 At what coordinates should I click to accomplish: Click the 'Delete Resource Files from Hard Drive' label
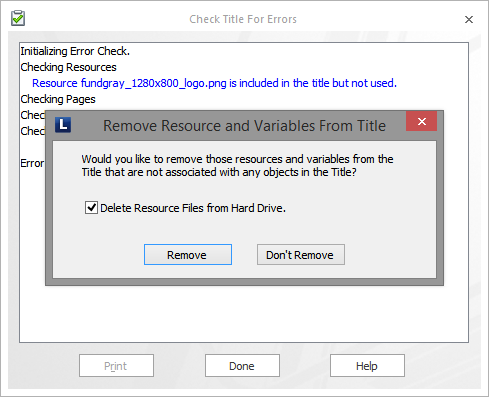coord(193,208)
